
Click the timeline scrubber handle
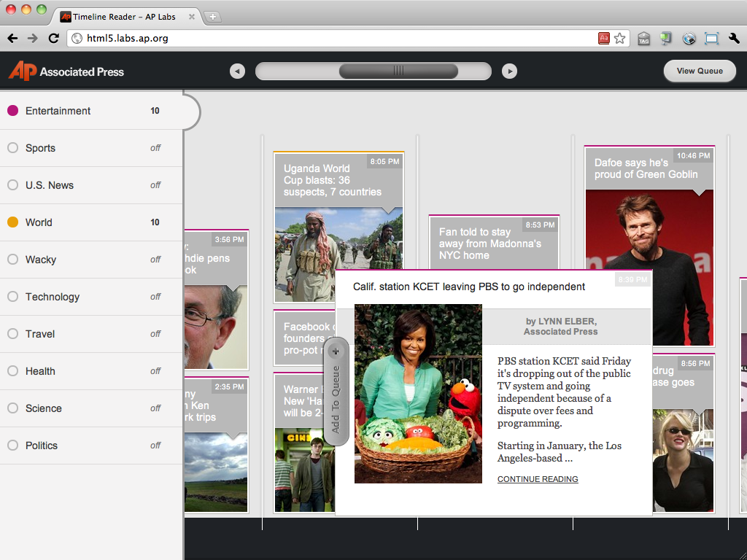point(398,71)
